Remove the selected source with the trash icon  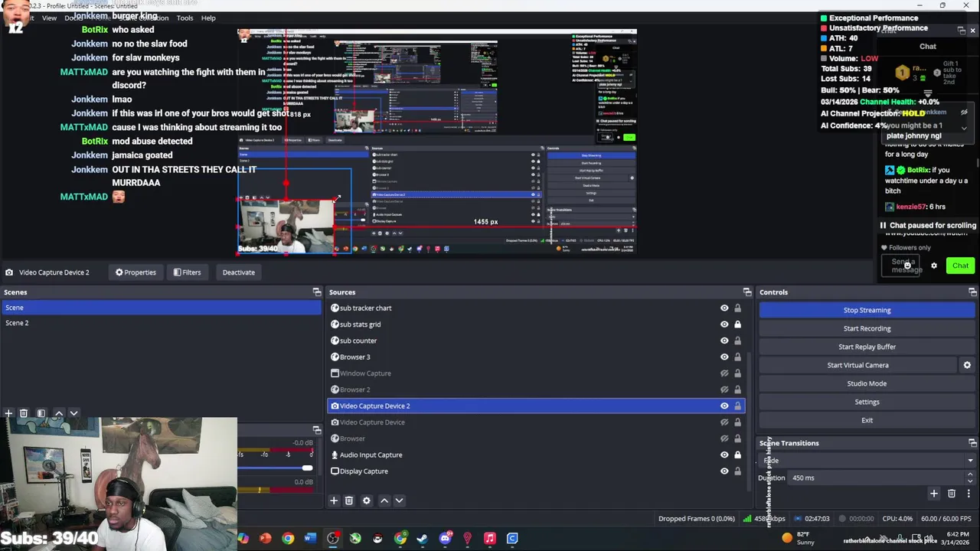pos(349,500)
